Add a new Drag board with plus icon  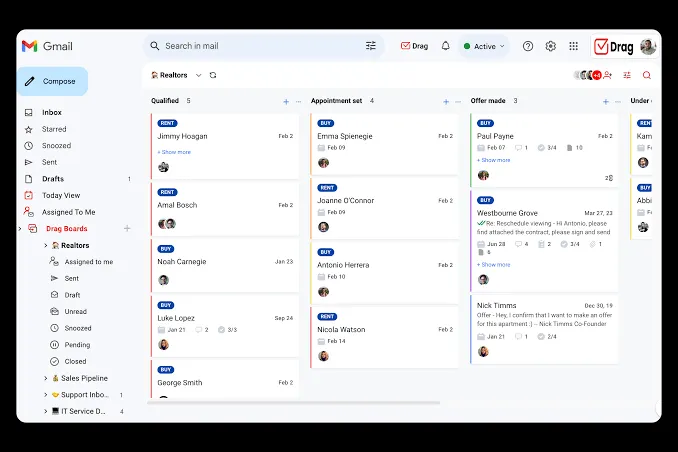click(x=127, y=228)
